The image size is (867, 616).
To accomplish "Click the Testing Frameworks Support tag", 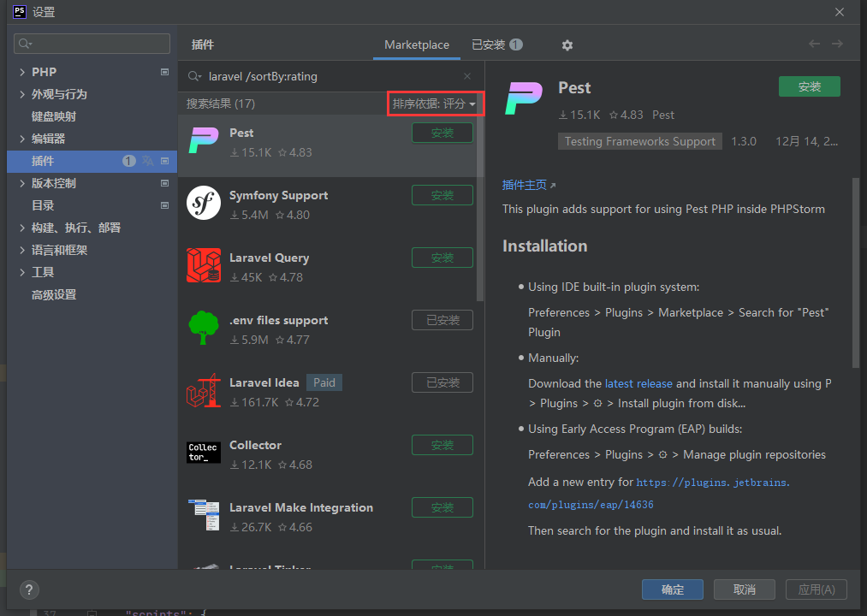I will pyautogui.click(x=639, y=141).
